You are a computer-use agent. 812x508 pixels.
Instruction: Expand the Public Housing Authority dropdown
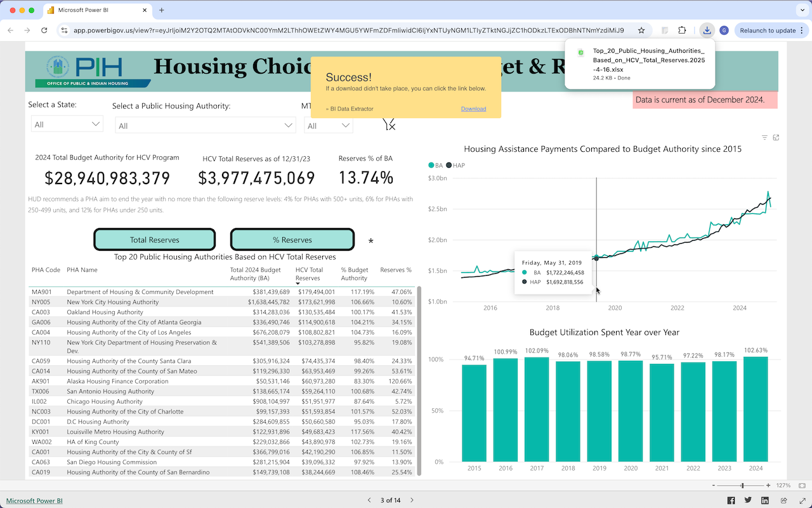[205, 124]
